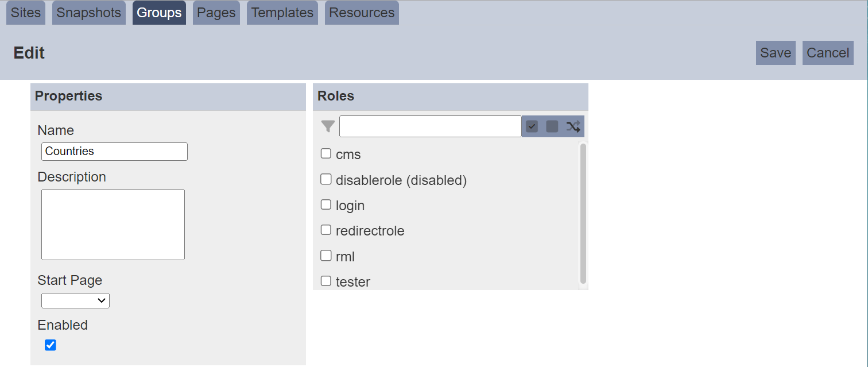The image size is (868, 367).
Task: Tick the disablerole (disabled) checkbox
Action: [326, 179]
